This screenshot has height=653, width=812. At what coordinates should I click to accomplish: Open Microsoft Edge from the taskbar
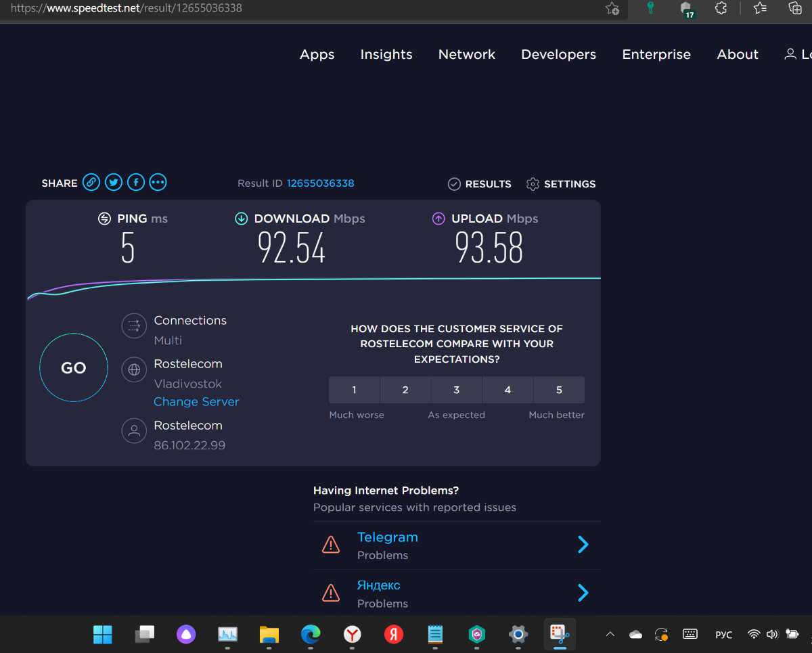(x=311, y=634)
